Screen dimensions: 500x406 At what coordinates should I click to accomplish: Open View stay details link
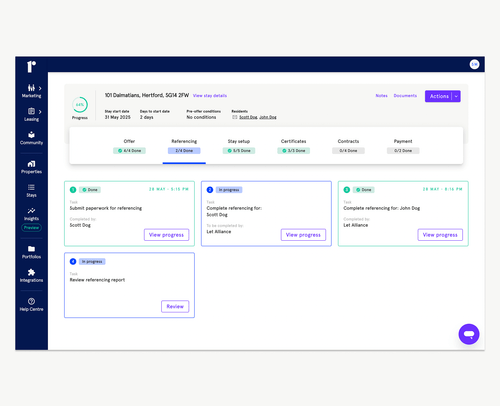click(x=210, y=96)
